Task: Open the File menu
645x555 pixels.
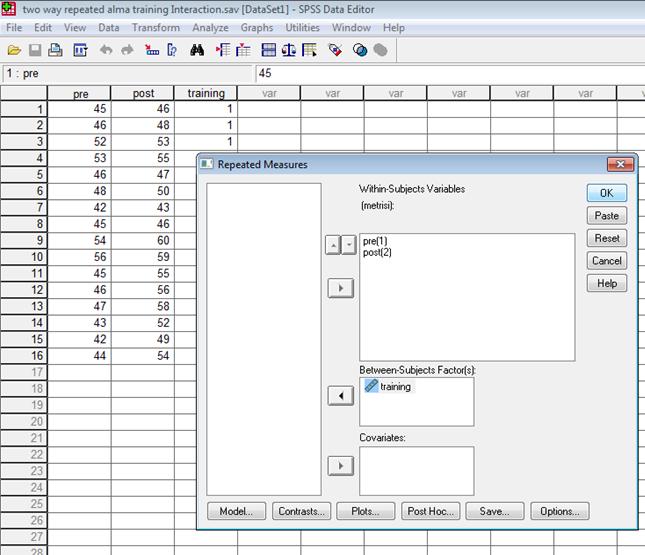Action: click(14, 28)
